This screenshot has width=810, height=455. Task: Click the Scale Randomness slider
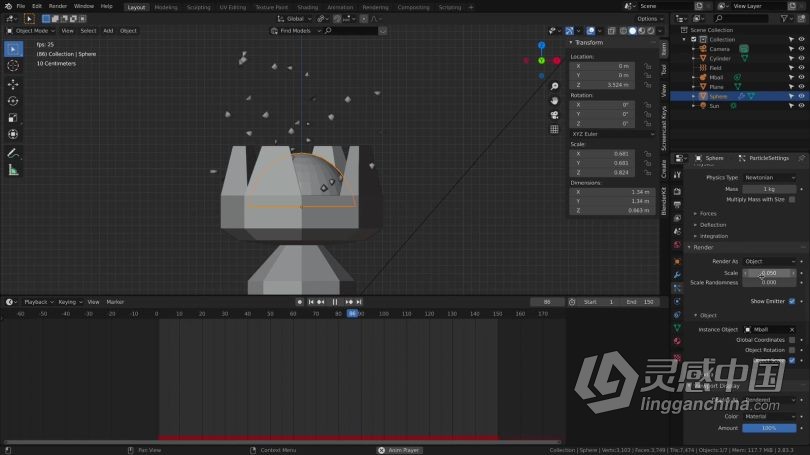click(x=769, y=283)
